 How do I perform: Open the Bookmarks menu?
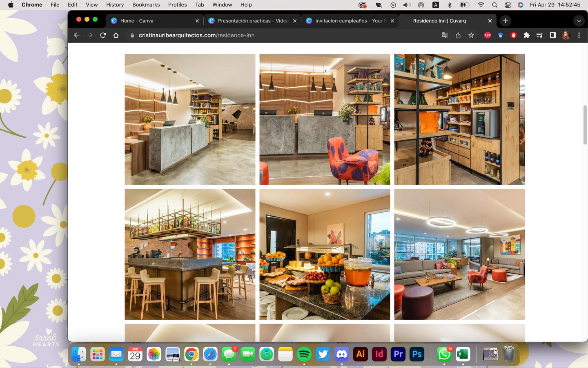[x=146, y=5]
